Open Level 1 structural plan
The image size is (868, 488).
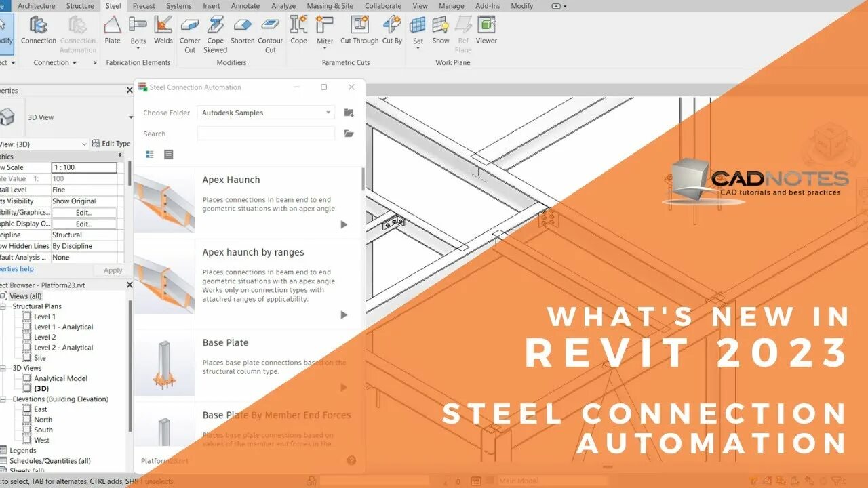[x=45, y=317]
